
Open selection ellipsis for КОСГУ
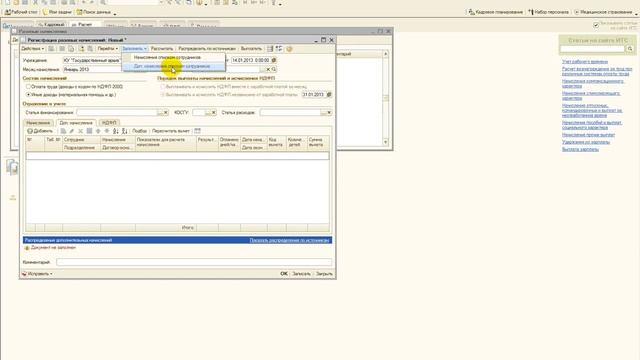tap(208, 112)
